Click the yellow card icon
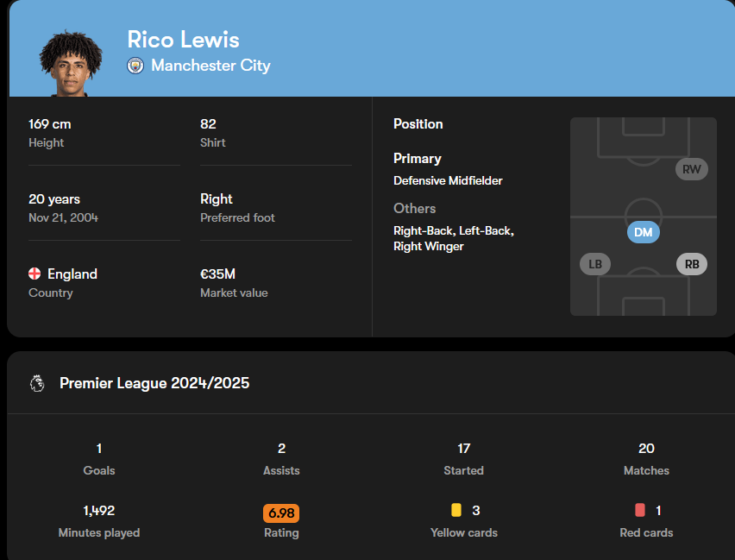Screen dimensions: 735x560 456,510
